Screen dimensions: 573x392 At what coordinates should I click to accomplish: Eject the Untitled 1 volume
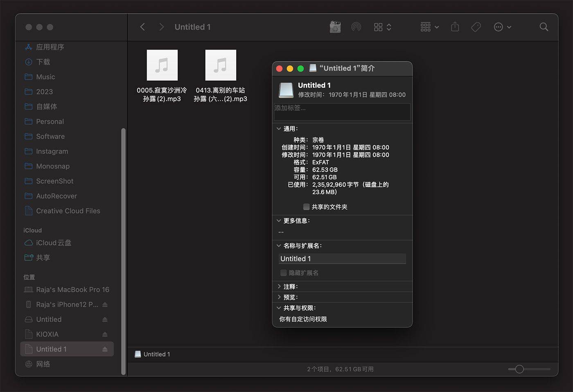(x=105, y=349)
